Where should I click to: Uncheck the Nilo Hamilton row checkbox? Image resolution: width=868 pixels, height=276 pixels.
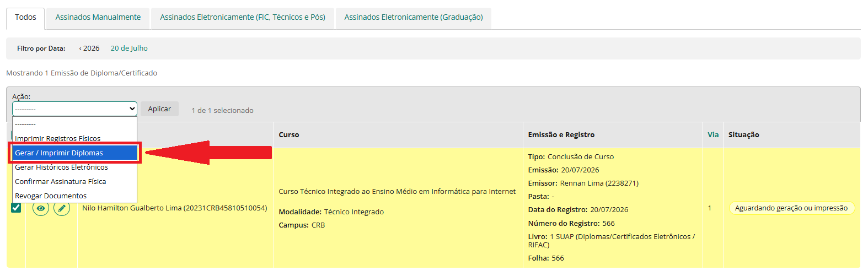(x=16, y=208)
